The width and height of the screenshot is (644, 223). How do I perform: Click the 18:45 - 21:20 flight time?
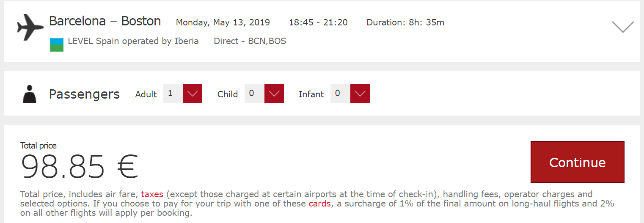[318, 22]
